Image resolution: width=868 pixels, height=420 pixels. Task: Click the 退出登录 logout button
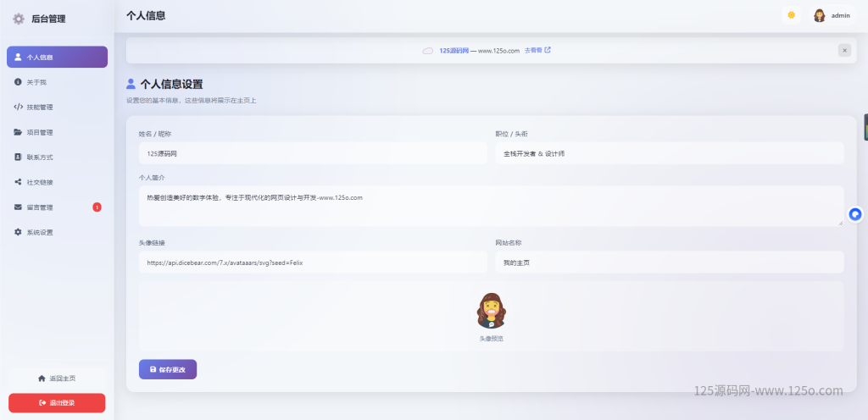(x=57, y=403)
